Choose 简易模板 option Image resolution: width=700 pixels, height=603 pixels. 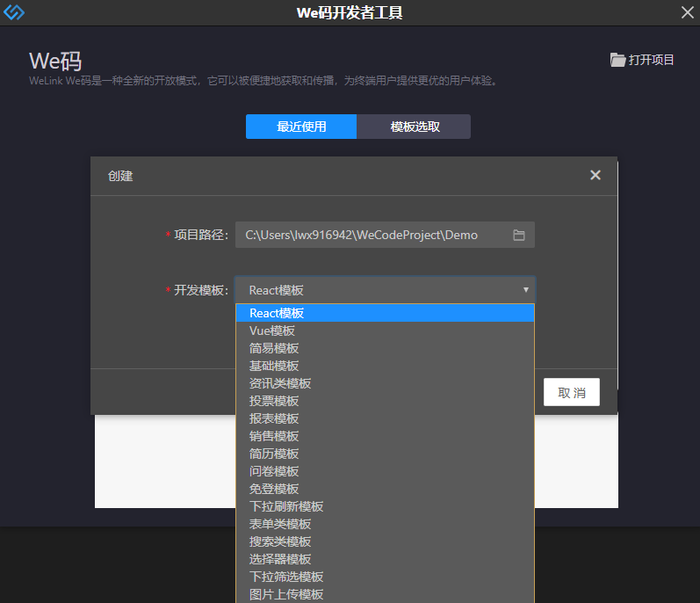coord(385,348)
